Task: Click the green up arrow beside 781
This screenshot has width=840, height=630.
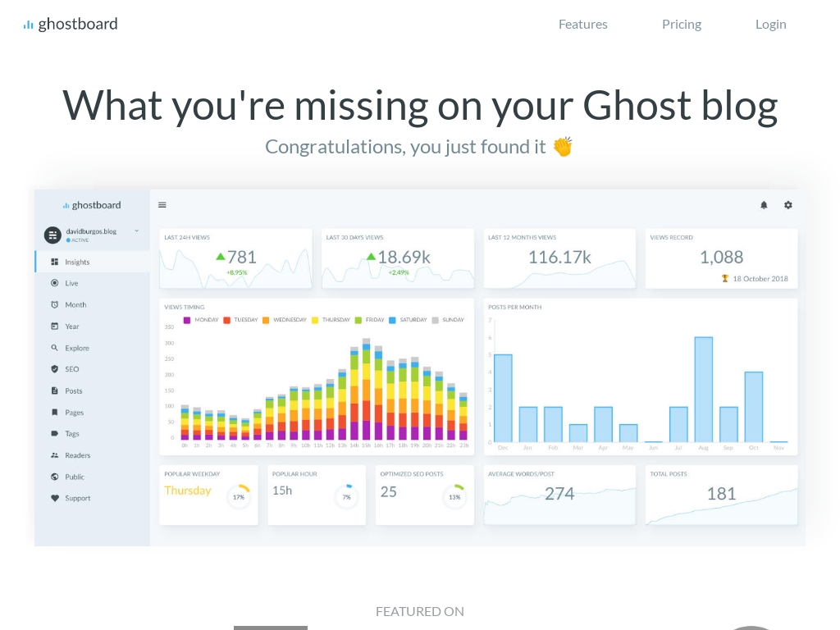Action: 220,257
